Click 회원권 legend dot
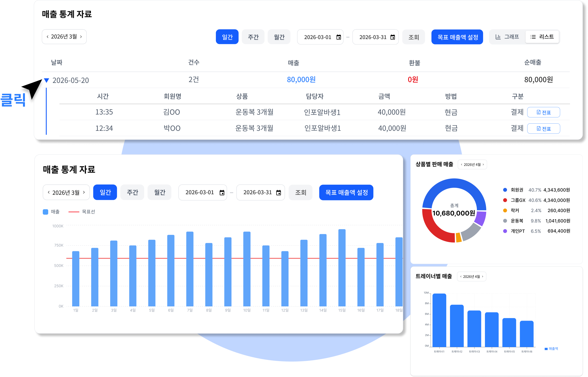The image size is (588, 377). tap(505, 190)
